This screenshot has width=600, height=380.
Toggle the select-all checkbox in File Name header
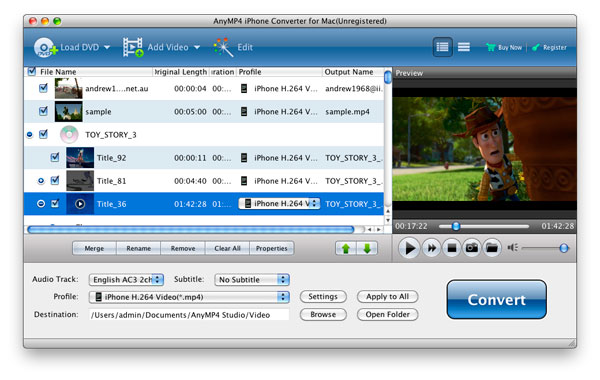(x=32, y=71)
